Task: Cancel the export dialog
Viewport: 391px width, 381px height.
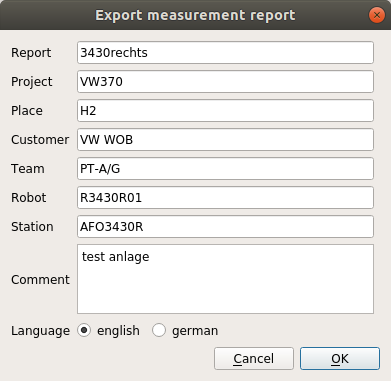Action: click(254, 359)
